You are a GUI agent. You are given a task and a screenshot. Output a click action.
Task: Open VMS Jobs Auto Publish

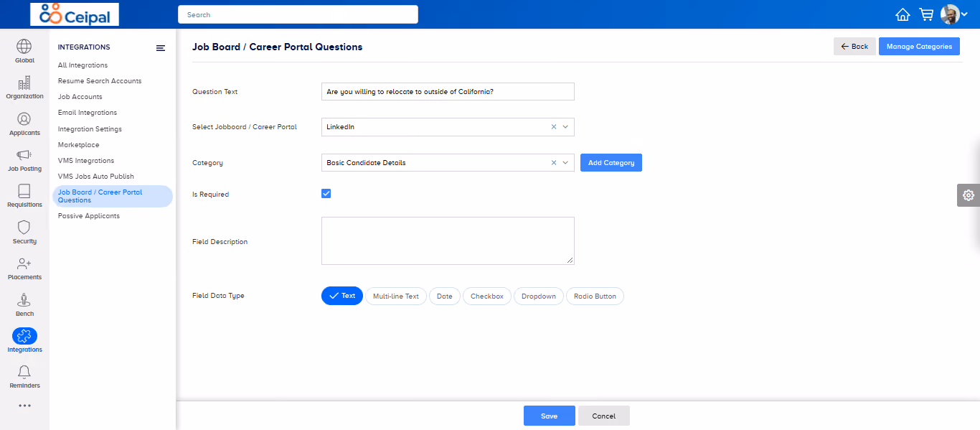point(96,177)
